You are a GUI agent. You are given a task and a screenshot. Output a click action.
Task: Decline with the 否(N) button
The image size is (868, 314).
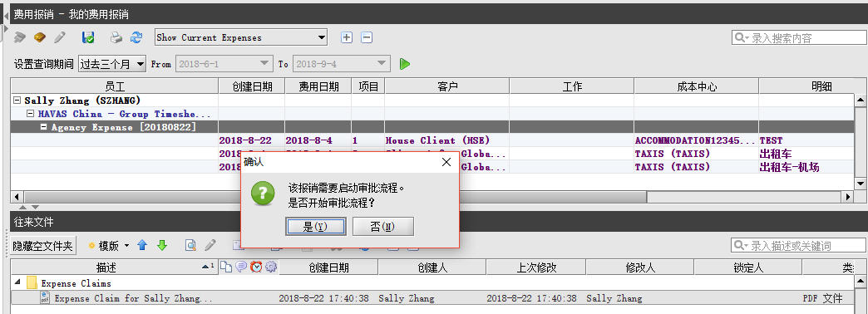383,226
